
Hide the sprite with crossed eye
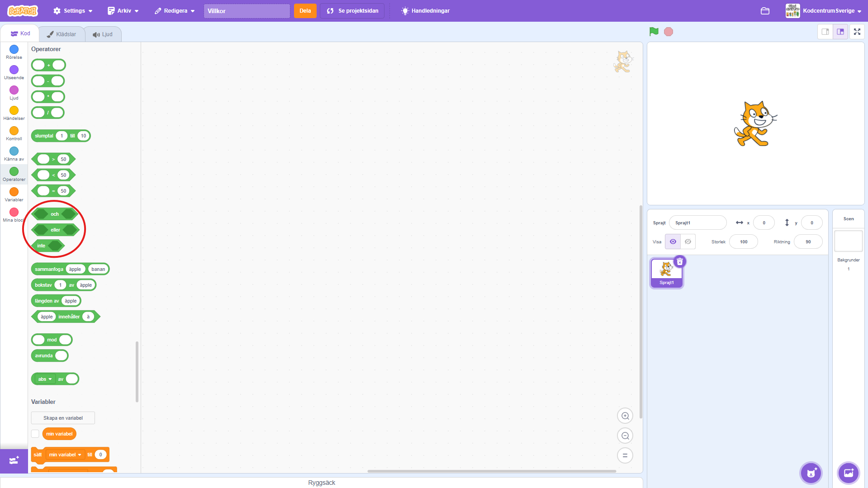tap(688, 242)
